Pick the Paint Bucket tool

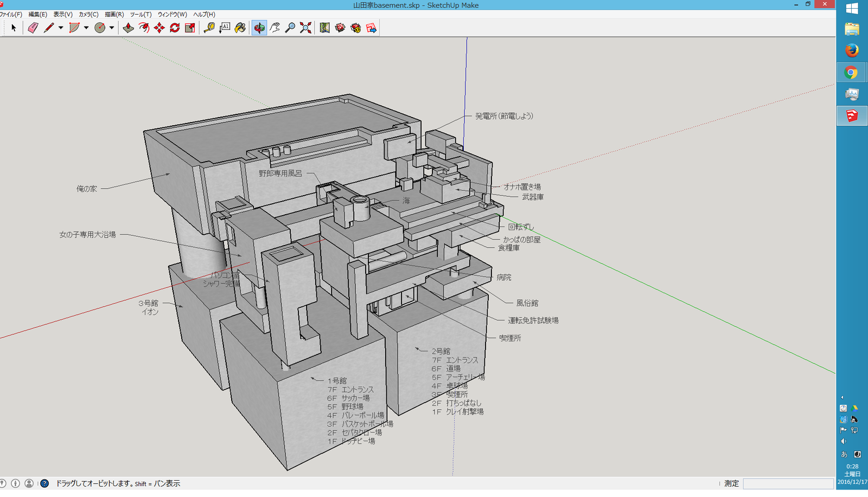pyautogui.click(x=240, y=28)
